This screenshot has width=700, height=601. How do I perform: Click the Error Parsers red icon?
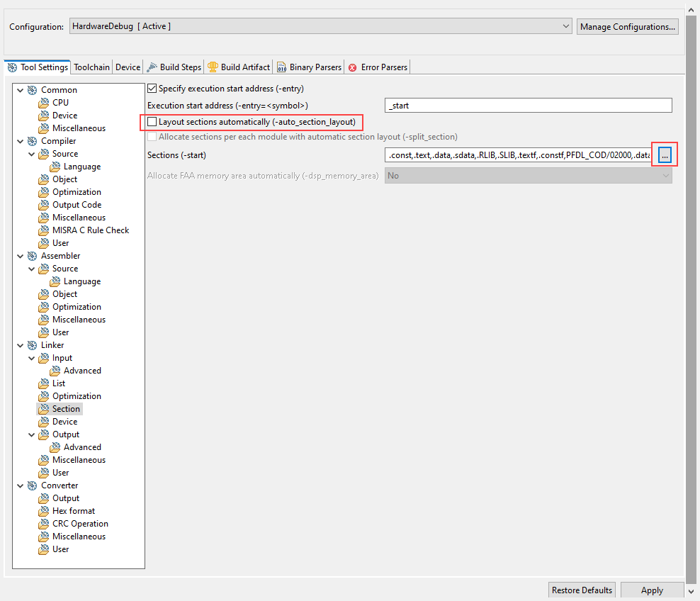[353, 67]
